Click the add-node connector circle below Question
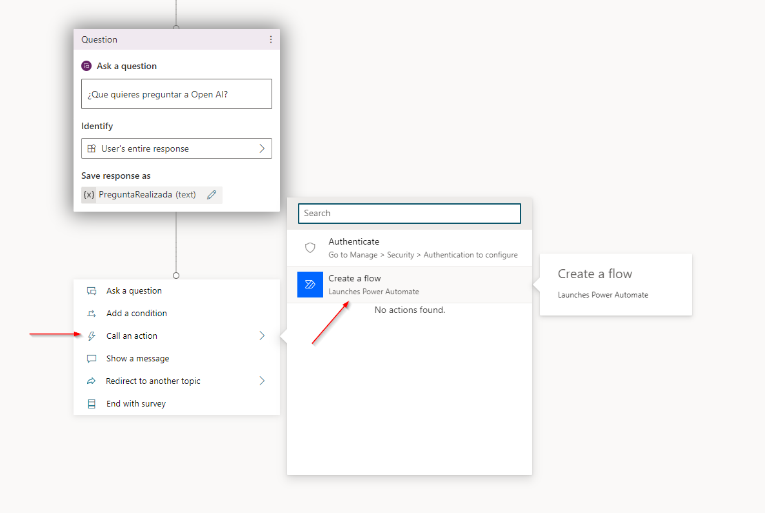Image resolution: width=765 pixels, height=513 pixels. (176, 274)
